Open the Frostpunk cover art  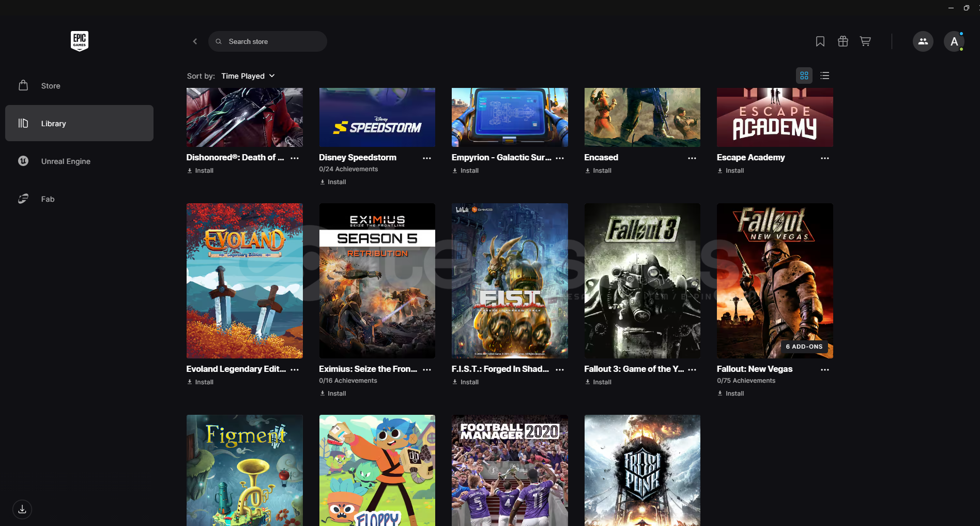tap(642, 470)
